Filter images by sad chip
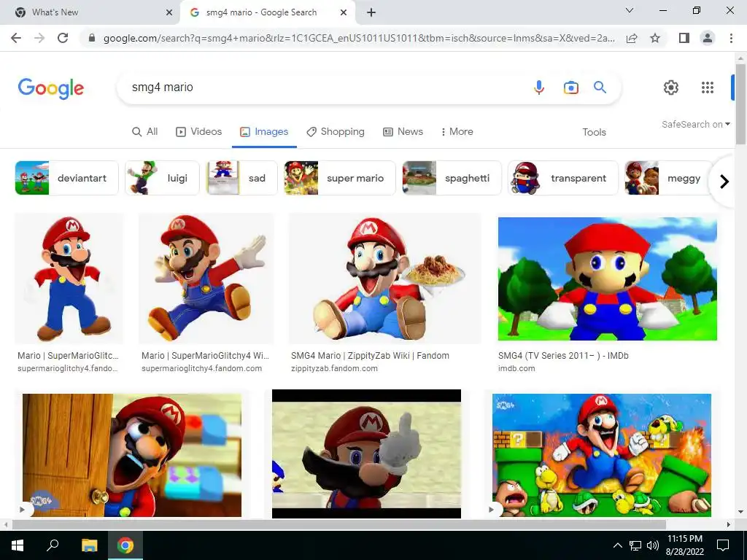Screen dimensions: 747x560 (241, 178)
